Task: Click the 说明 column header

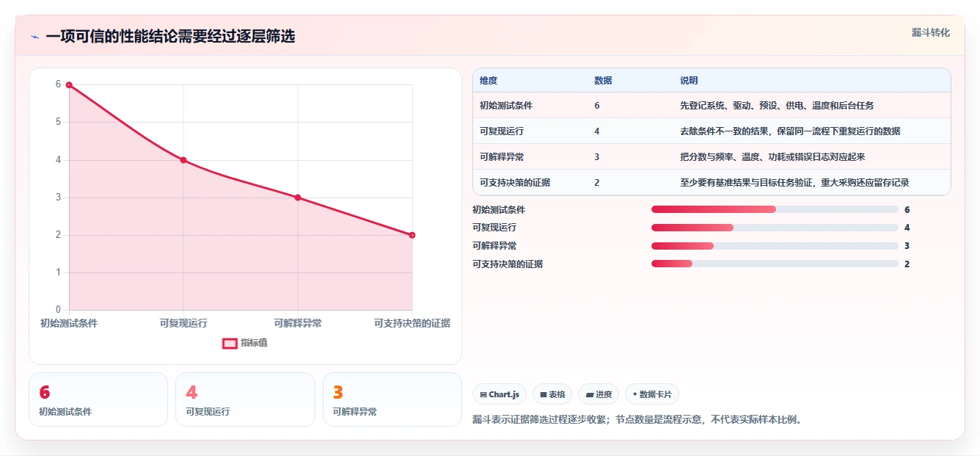Action: point(689,80)
